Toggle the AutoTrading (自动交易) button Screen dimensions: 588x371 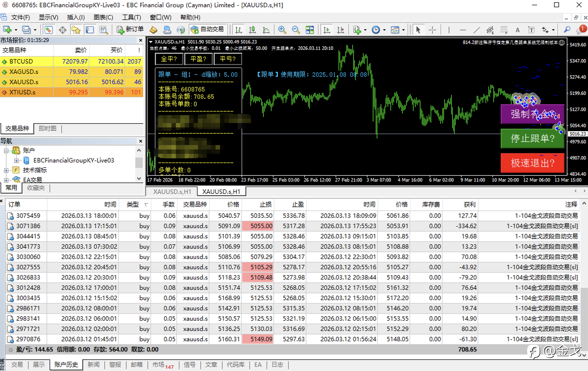(x=208, y=30)
